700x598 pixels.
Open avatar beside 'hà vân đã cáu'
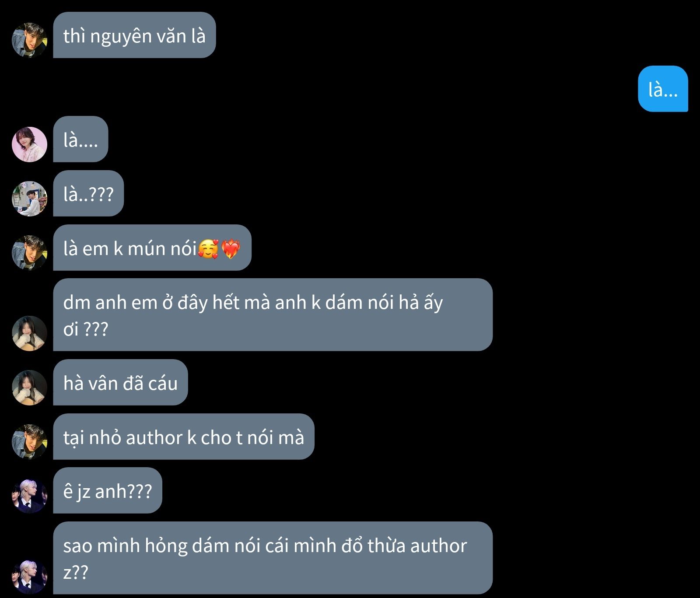29,388
